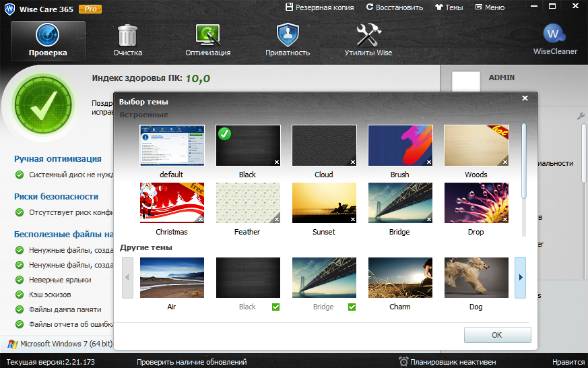588x368 pixels.
Task: Click Проверить наличие обновлений link
Action: 192,362
